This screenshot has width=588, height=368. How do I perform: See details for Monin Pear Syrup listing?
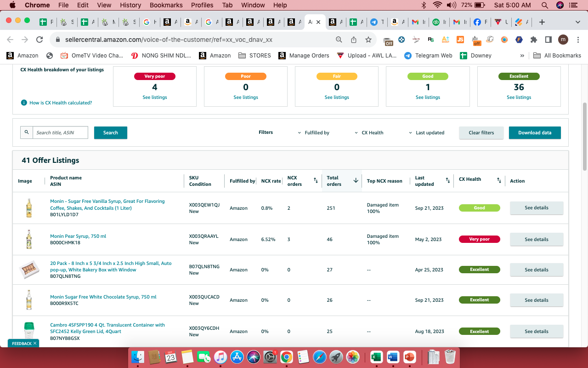pyautogui.click(x=537, y=239)
